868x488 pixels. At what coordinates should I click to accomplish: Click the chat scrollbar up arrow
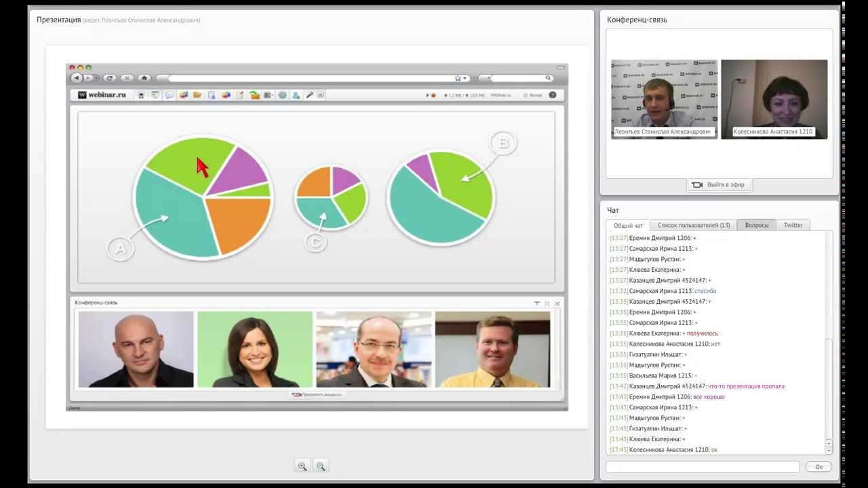click(829, 443)
